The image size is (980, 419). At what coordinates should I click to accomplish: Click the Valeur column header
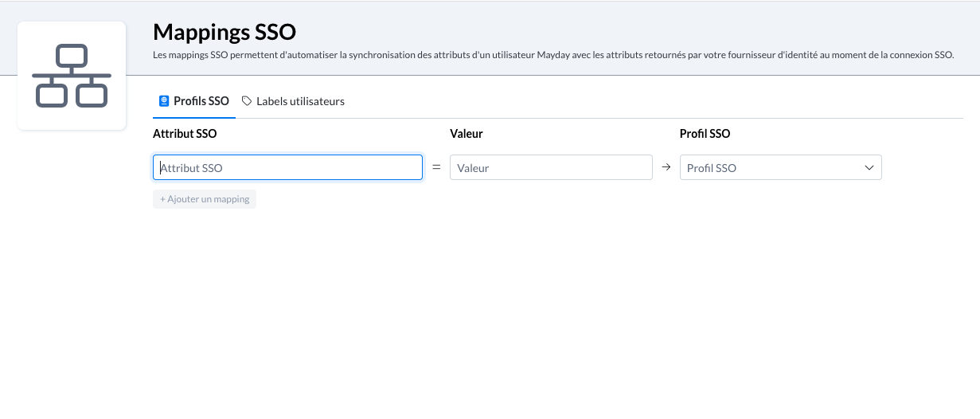(467, 134)
